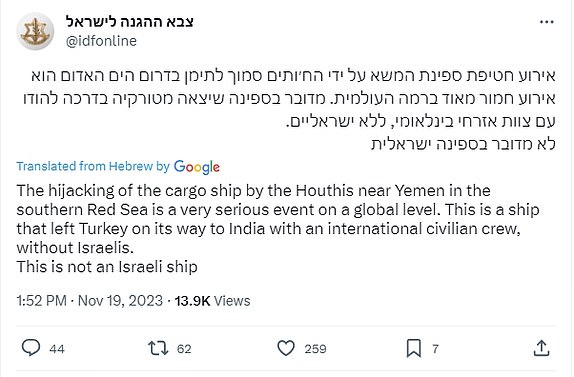The width and height of the screenshot is (574, 377).
Task: Click the English translated tweet text
Action: [x=278, y=229]
